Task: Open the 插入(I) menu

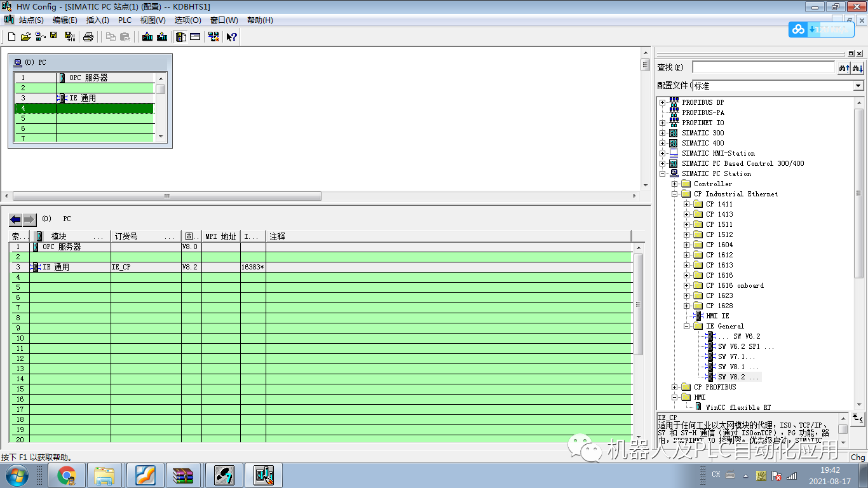Action: (98, 20)
